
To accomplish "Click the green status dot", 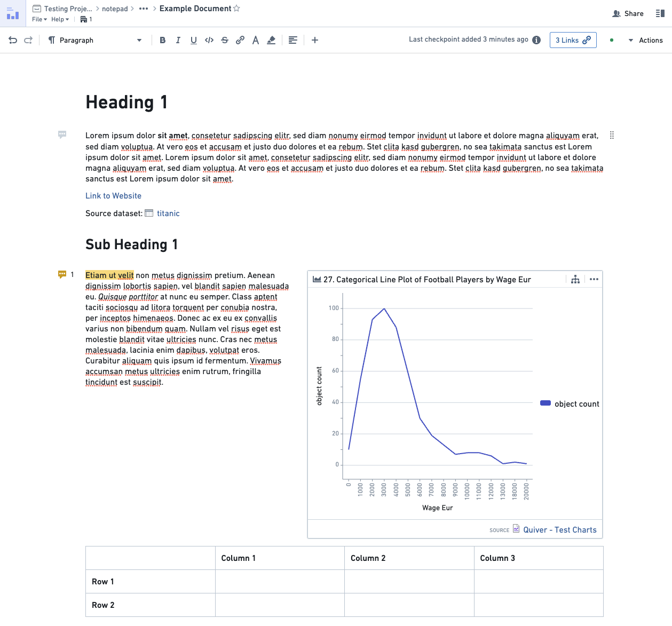I will tap(612, 40).
